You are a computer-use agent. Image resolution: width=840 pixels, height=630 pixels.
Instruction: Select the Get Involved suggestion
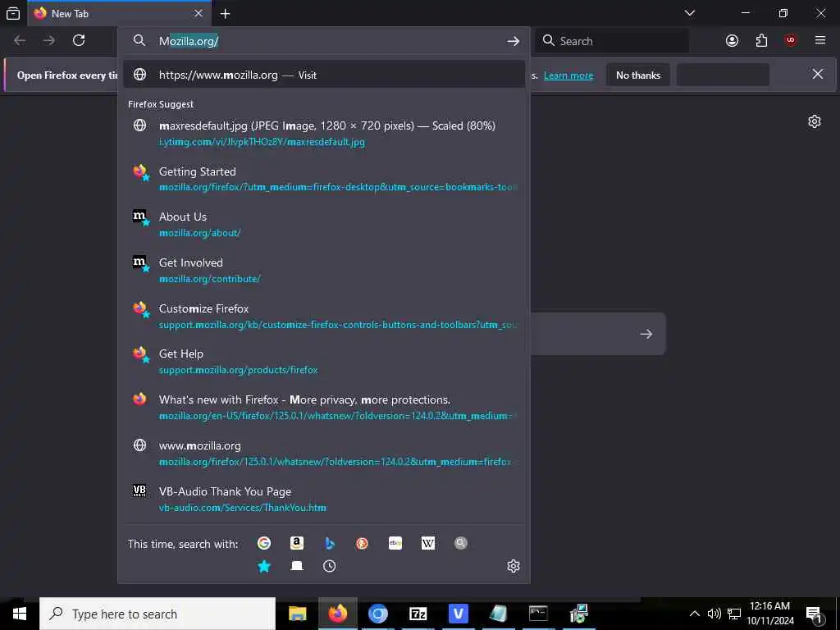pos(323,271)
